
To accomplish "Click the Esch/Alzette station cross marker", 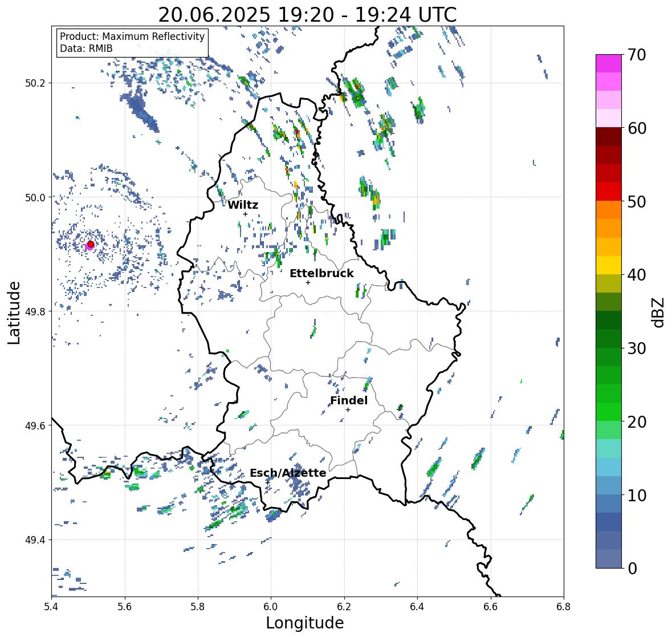I will (x=267, y=482).
